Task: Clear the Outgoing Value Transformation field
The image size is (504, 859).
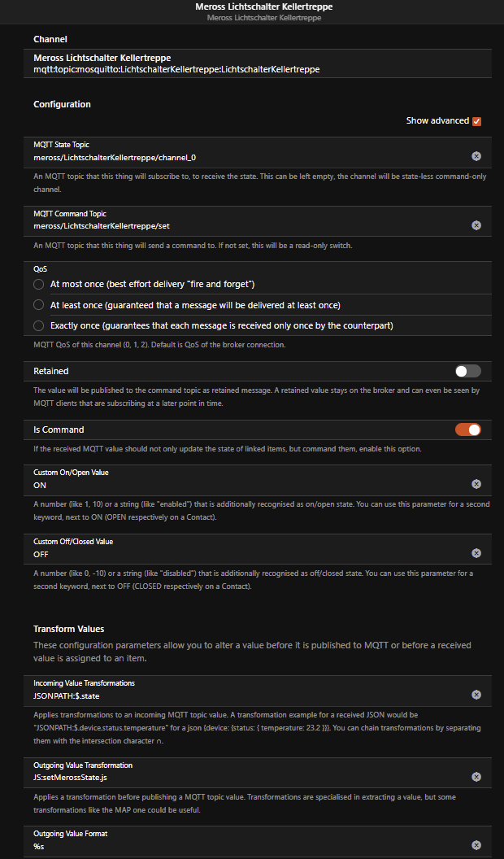Action: click(x=476, y=777)
